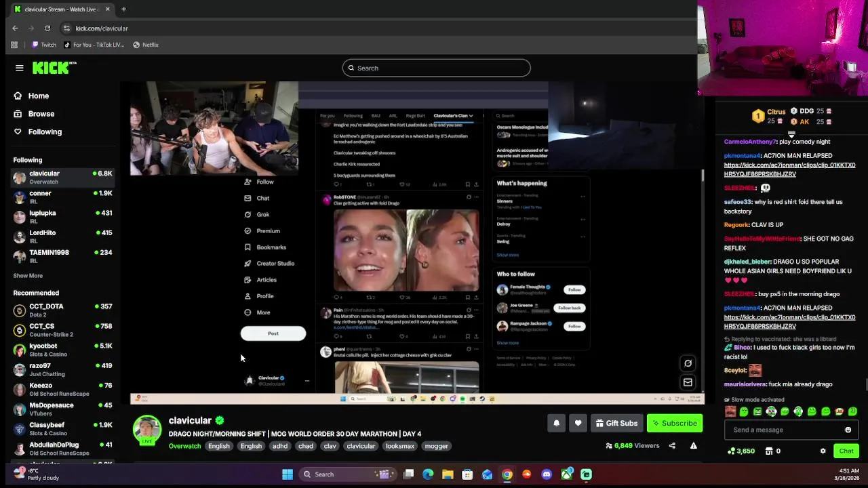Click the Gift Subs button
This screenshot has height=488, width=868.
pyautogui.click(x=616, y=423)
